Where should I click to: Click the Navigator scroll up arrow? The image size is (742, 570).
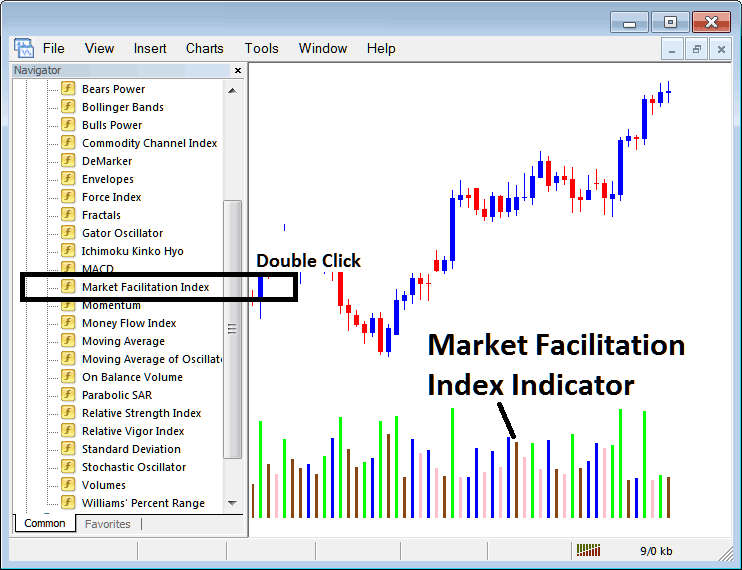232,89
